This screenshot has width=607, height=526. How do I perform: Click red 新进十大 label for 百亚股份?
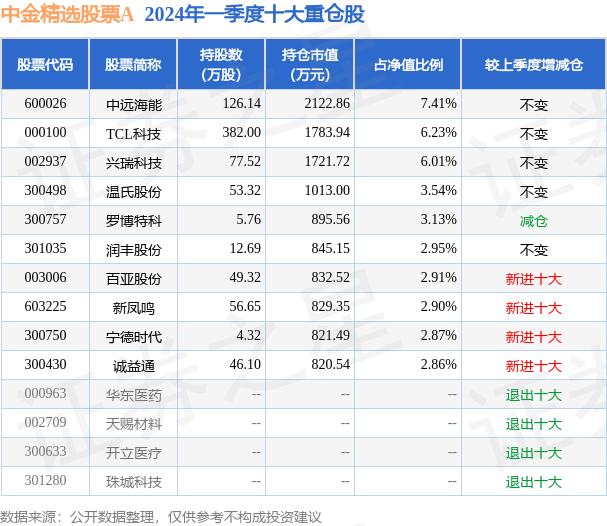point(533,279)
